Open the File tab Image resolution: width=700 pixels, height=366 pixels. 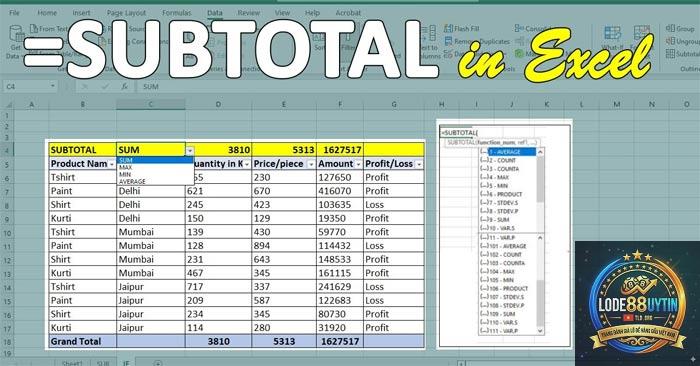point(14,13)
